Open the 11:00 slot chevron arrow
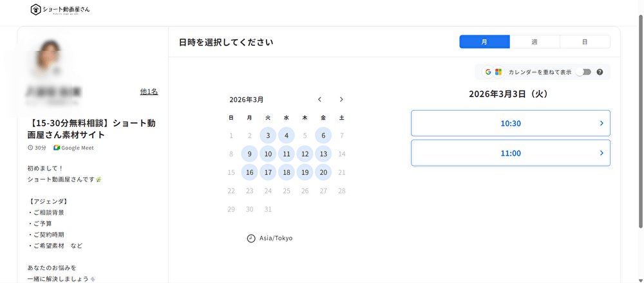The image size is (644, 283). click(601, 153)
